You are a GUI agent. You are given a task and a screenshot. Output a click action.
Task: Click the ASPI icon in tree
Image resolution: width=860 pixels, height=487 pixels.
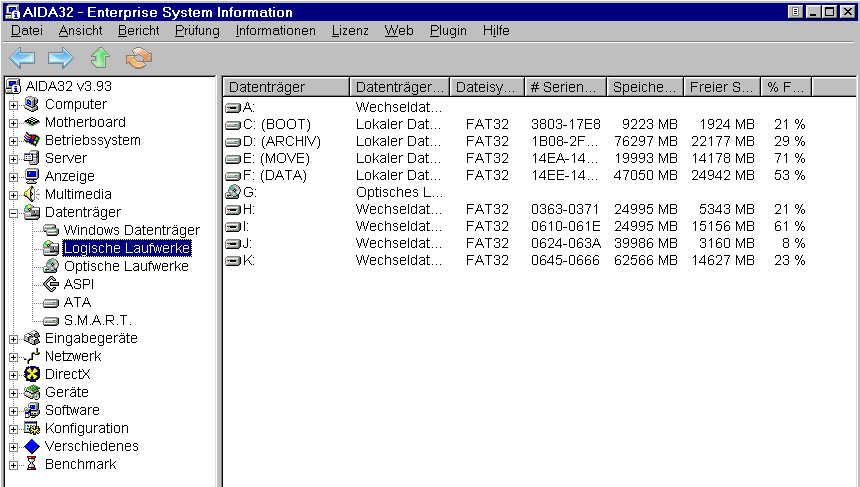coord(51,284)
